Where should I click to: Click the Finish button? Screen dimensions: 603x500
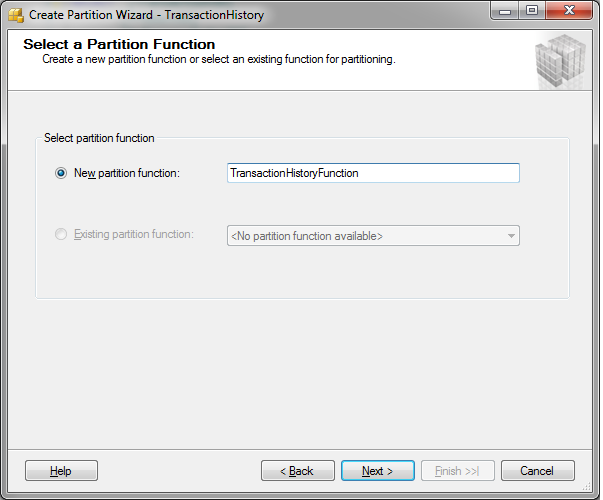458,471
